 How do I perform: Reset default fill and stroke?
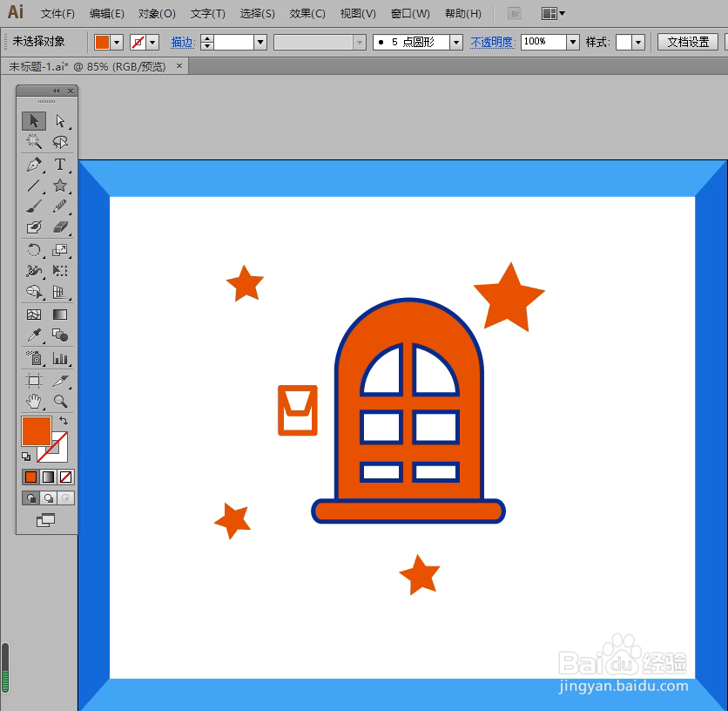click(26, 457)
